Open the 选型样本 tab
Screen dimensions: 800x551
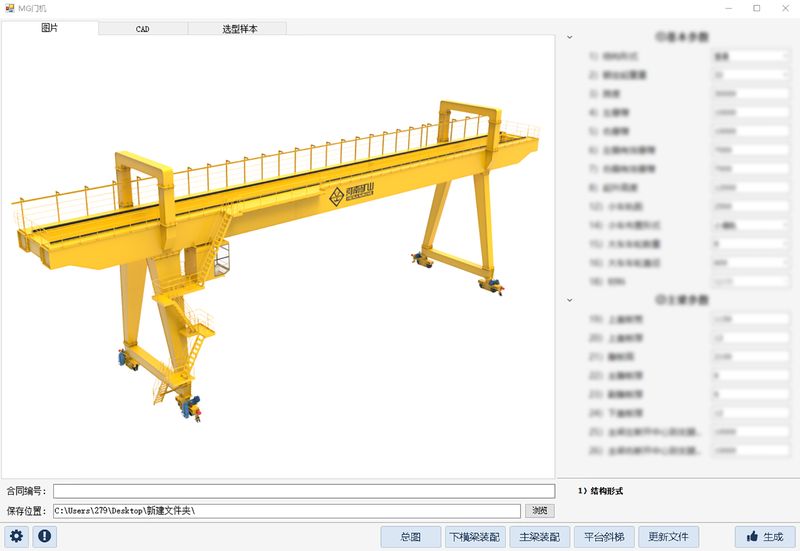(x=239, y=29)
